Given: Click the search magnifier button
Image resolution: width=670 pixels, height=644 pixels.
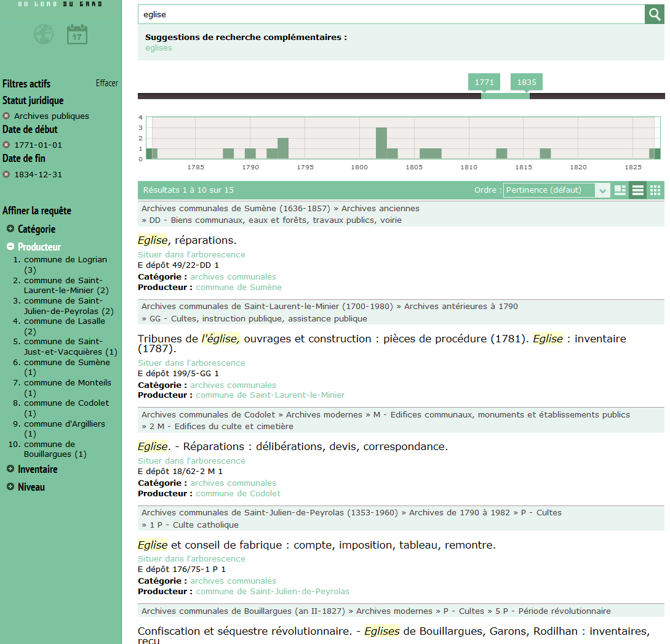Looking at the screenshot, I should coord(654,14).
